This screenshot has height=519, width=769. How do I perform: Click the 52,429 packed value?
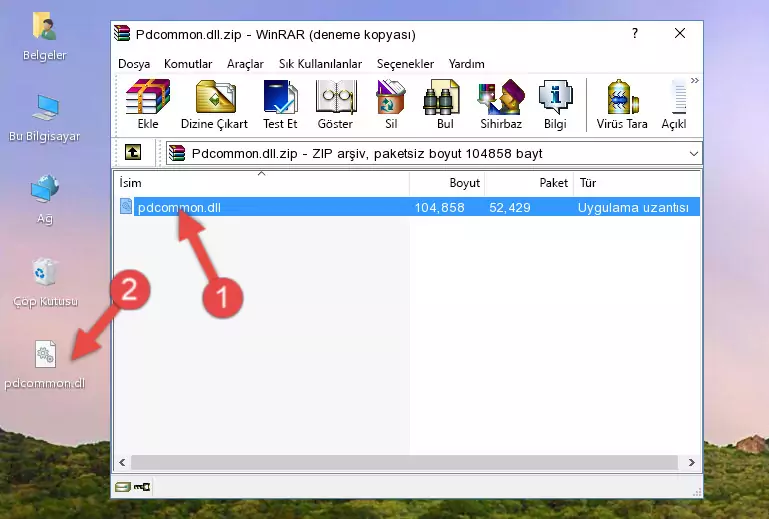(510, 208)
